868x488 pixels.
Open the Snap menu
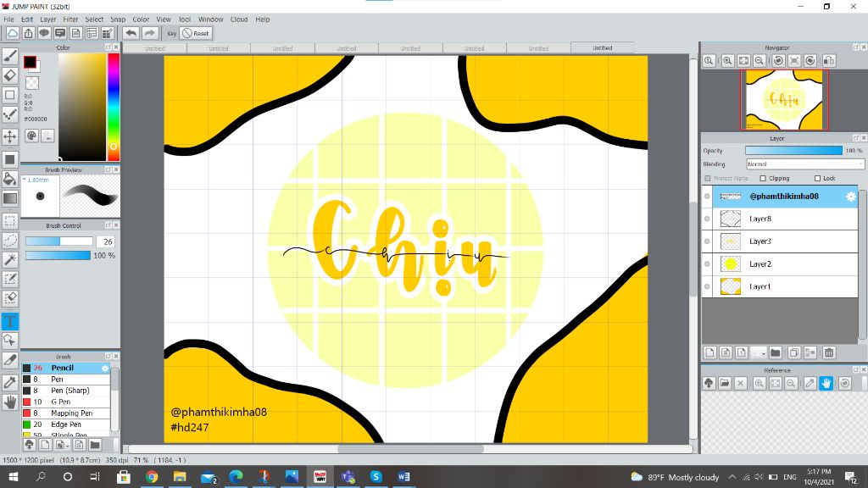(118, 19)
